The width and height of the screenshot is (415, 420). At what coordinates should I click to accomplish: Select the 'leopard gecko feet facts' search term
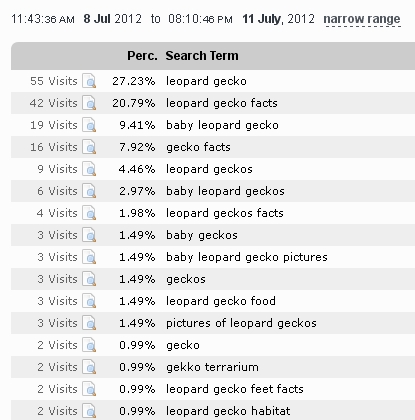click(x=235, y=389)
